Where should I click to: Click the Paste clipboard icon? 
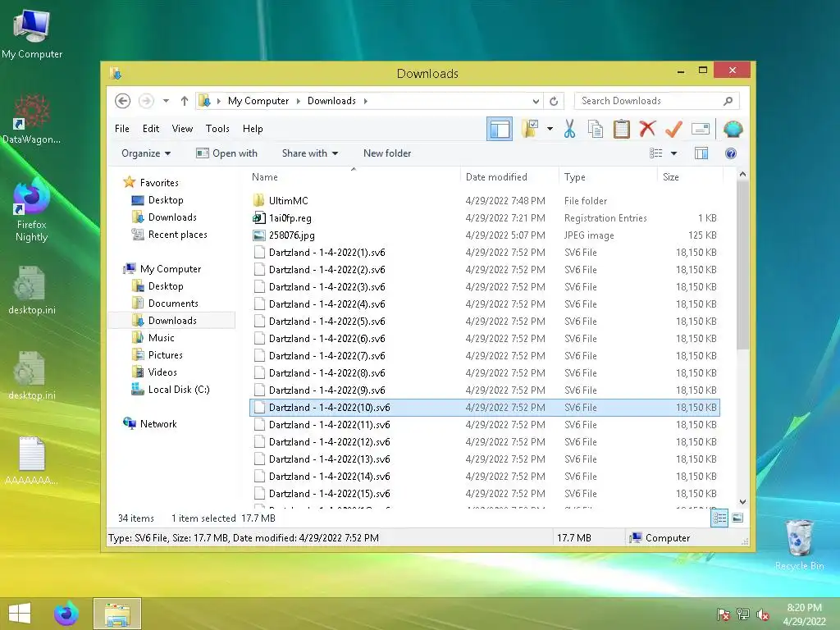(622, 129)
